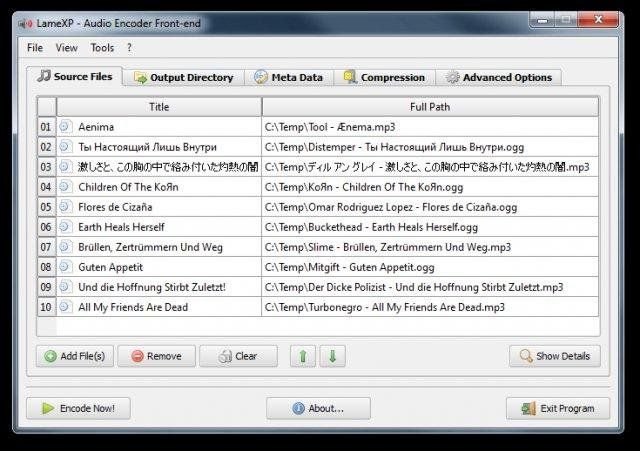The width and height of the screenshot is (640, 451).
Task: Select row number 01 header
Action: (x=46, y=127)
